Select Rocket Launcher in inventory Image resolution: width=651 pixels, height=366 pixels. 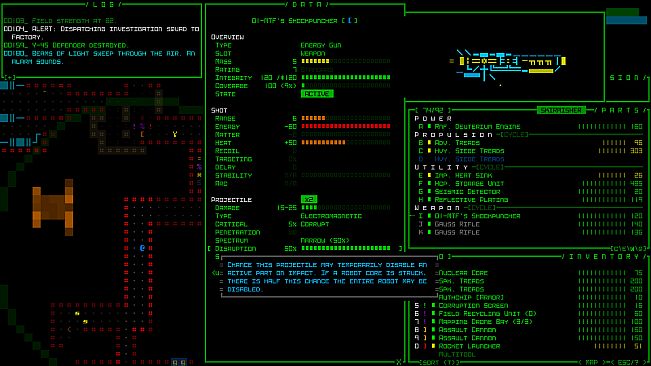469,346
